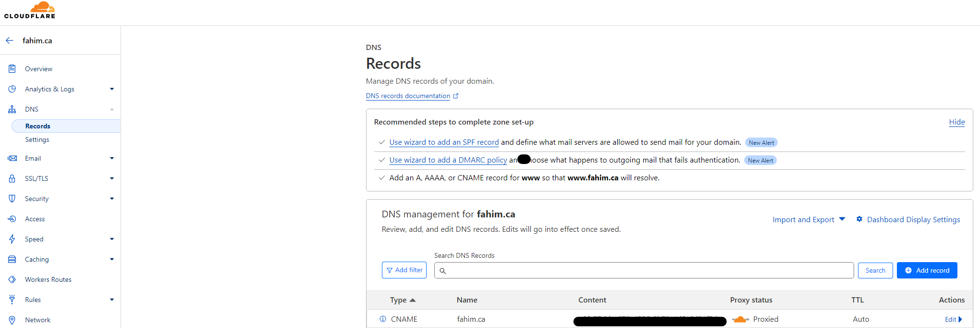Use wizard to add an SPF record
The height and width of the screenshot is (328, 980).
pyautogui.click(x=444, y=142)
